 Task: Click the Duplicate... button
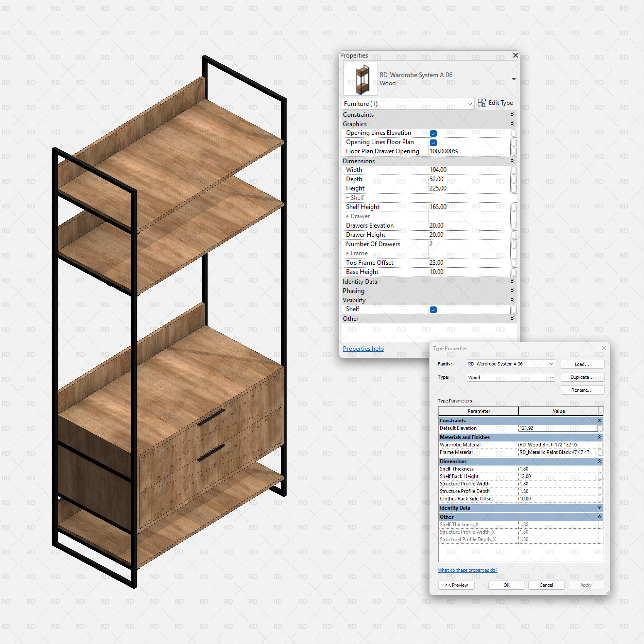tap(582, 377)
